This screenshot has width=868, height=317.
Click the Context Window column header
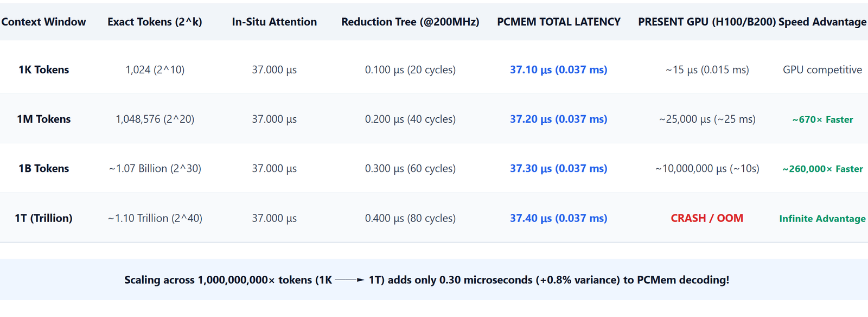pos(43,22)
